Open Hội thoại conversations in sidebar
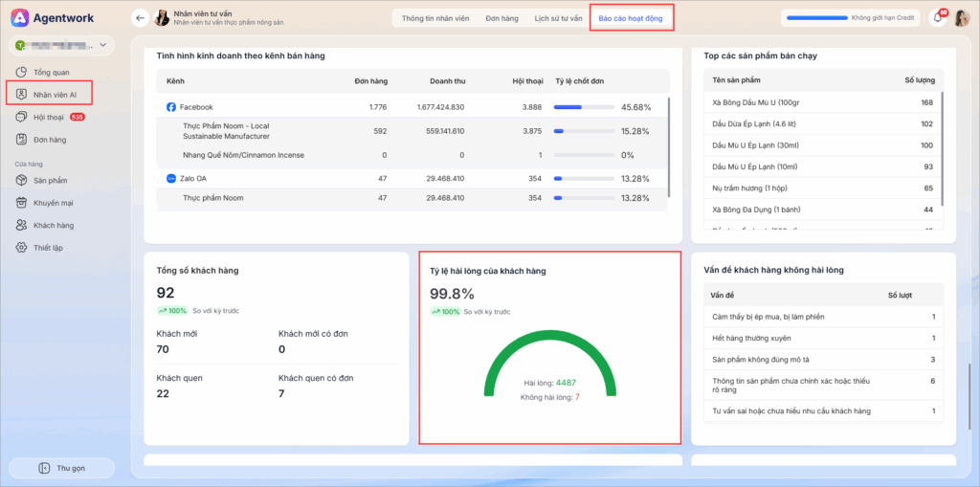 pos(48,117)
